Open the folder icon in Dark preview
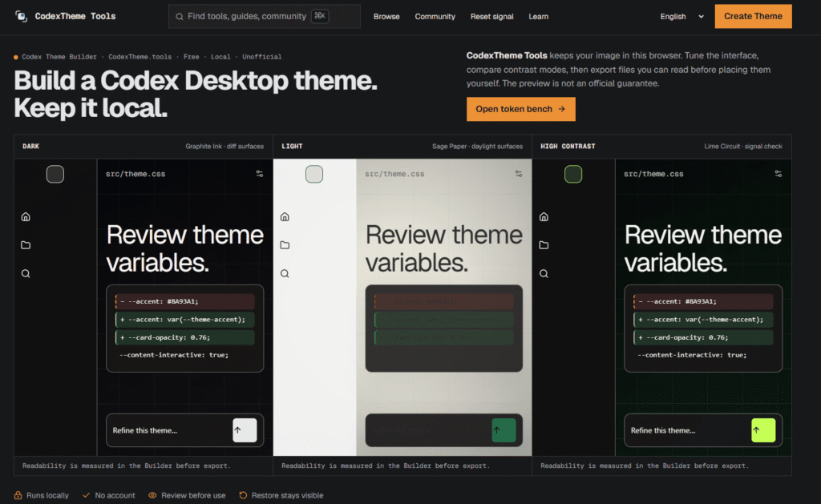Viewport: 821px width, 504px height. click(x=26, y=245)
